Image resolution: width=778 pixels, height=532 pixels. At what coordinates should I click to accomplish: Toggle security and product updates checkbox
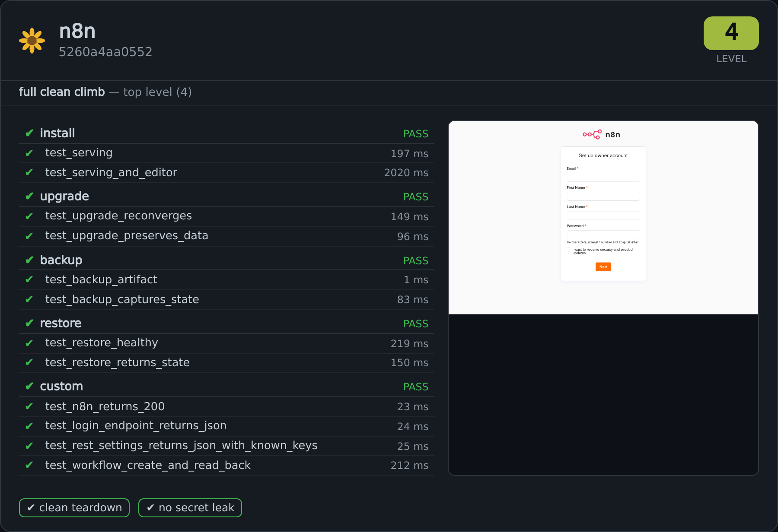(569, 250)
